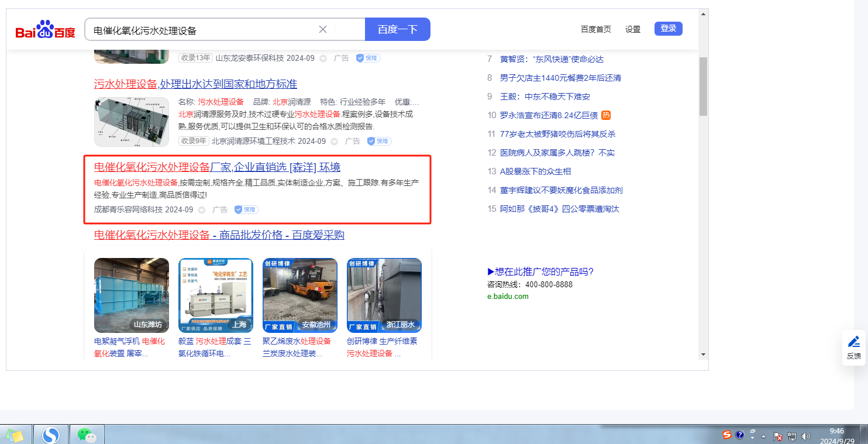Image resolution: width=868 pixels, height=444 pixels.
Task: Expand the arrow beside 山东龙安泰环保科技 2024-09
Action: 323,58
